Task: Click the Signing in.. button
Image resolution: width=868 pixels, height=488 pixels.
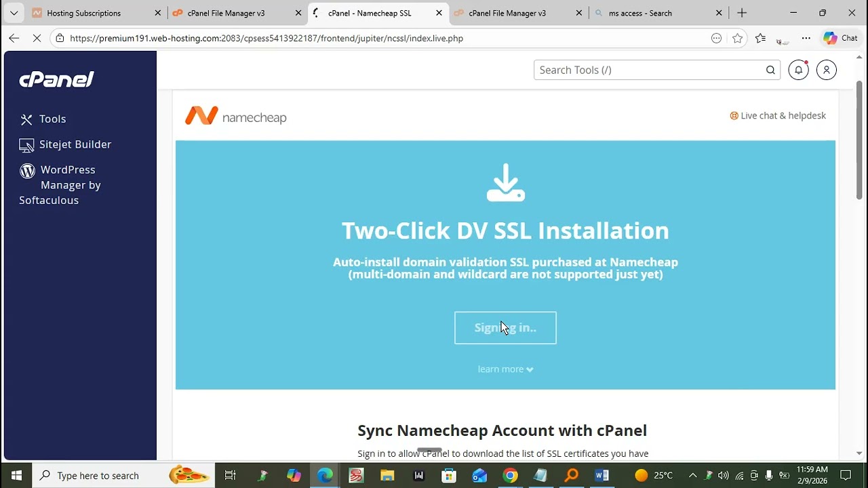Action: 505,328
